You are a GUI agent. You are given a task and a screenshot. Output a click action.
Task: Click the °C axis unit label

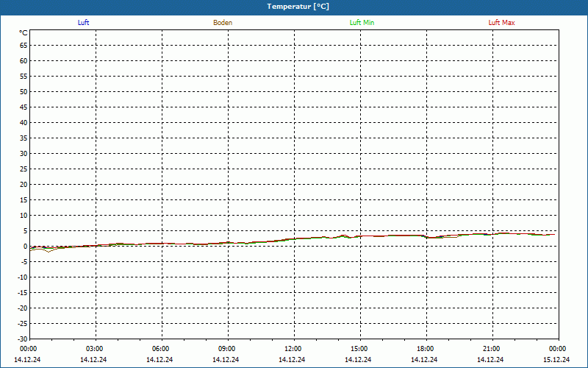pos(24,33)
